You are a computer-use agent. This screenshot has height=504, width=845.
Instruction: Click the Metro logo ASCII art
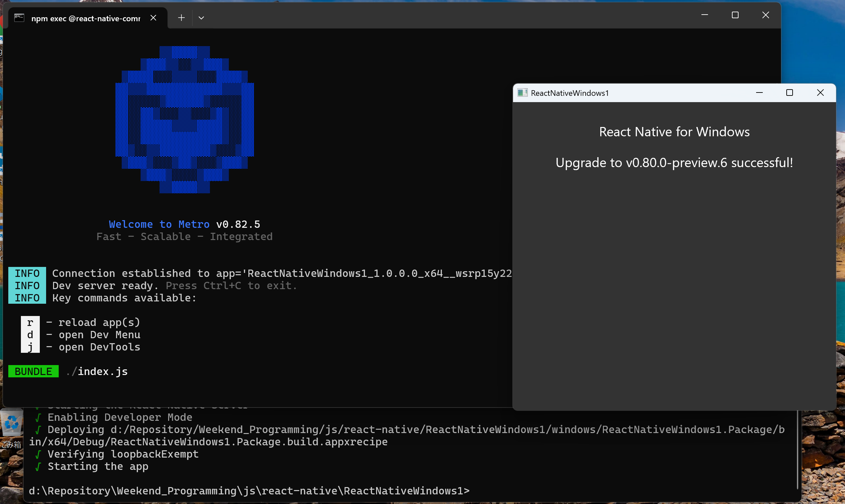point(184,120)
